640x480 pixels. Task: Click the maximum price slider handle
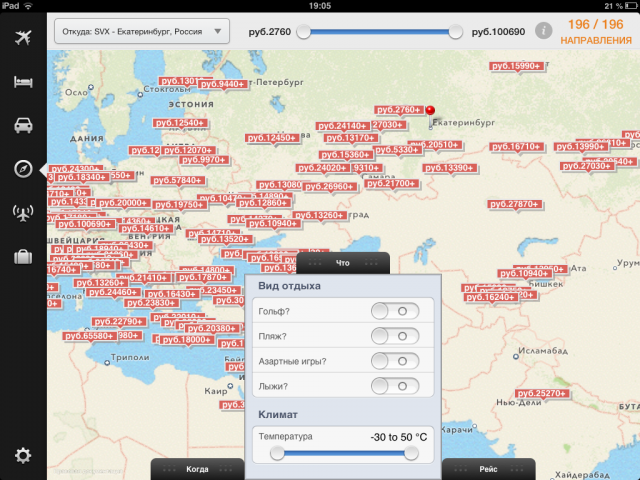point(456,32)
